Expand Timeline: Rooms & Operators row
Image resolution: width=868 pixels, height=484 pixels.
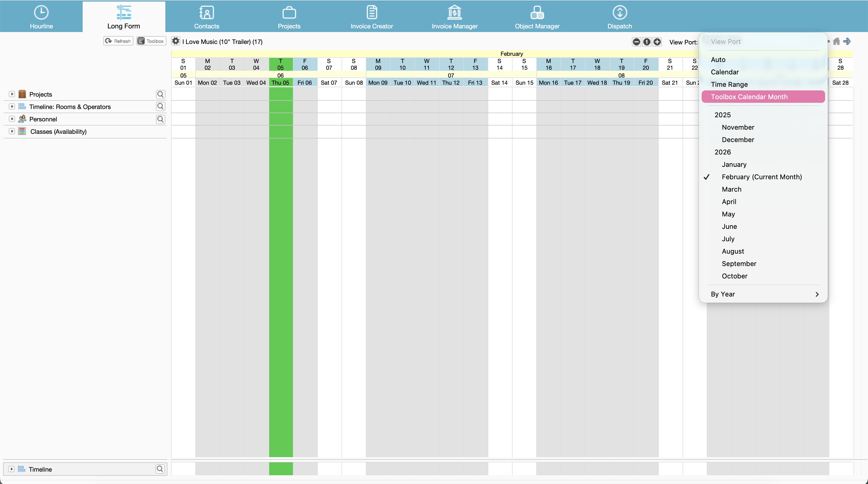[12, 107]
